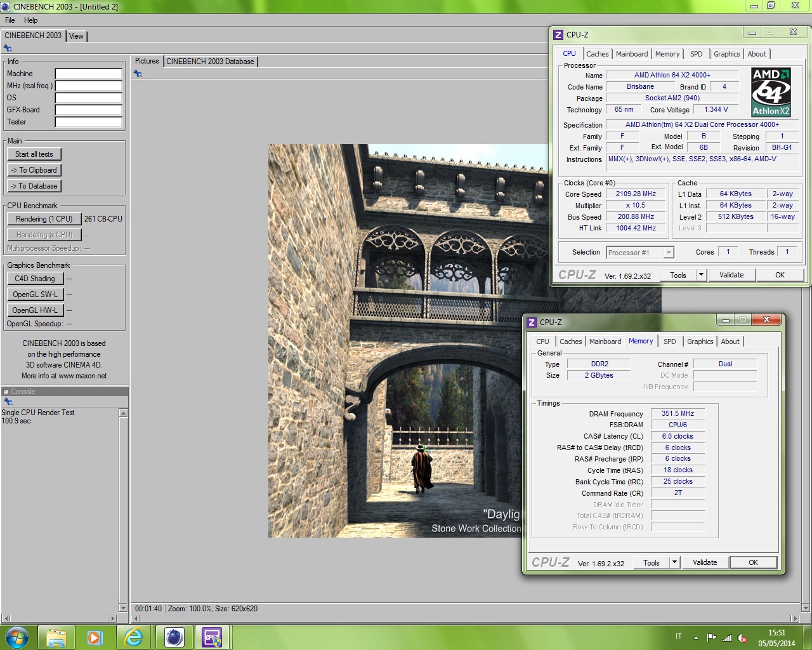Click volume speaker tray icon
Image resolution: width=812 pixels, height=650 pixels.
coord(742,637)
